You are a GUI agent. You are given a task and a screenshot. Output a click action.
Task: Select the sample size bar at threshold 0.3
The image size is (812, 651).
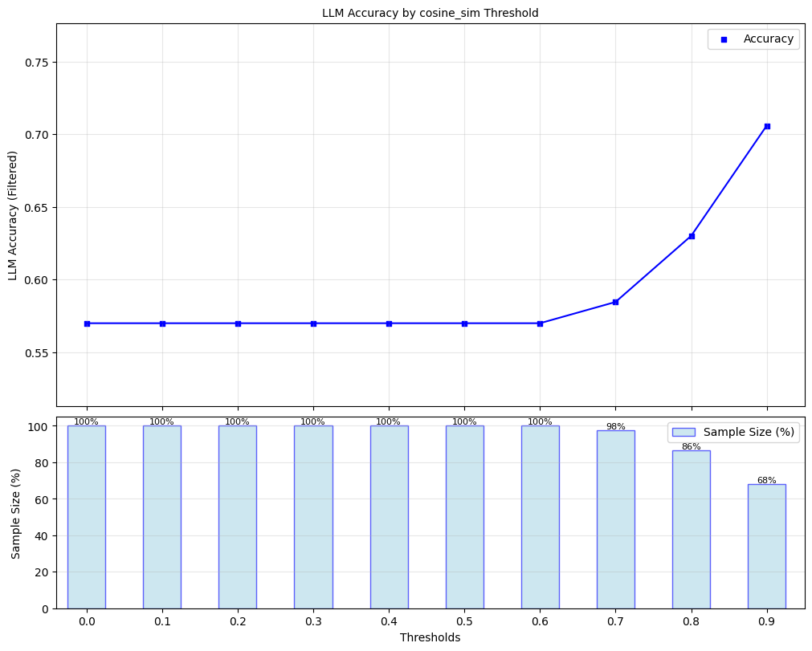point(313,517)
